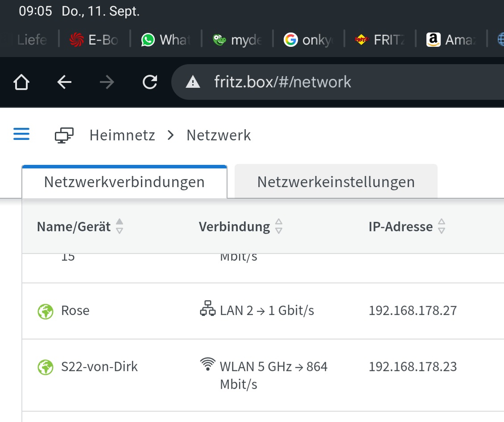Click the Heimnetz network computers icon

[64, 135]
